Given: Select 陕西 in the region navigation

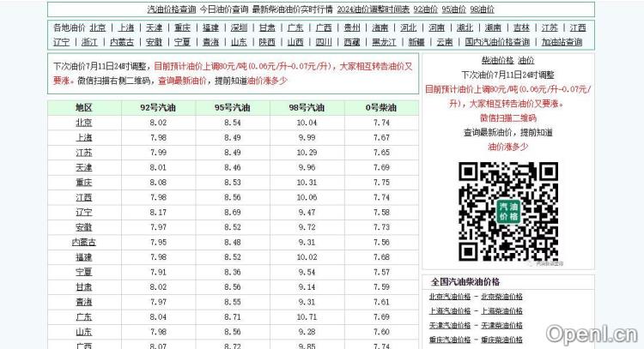Looking at the screenshot, I should (x=267, y=42).
